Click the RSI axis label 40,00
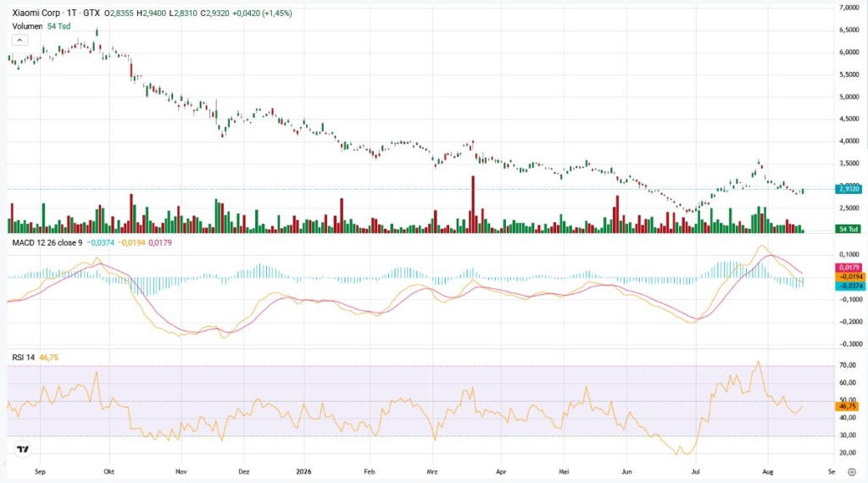868x483 pixels. click(x=848, y=418)
